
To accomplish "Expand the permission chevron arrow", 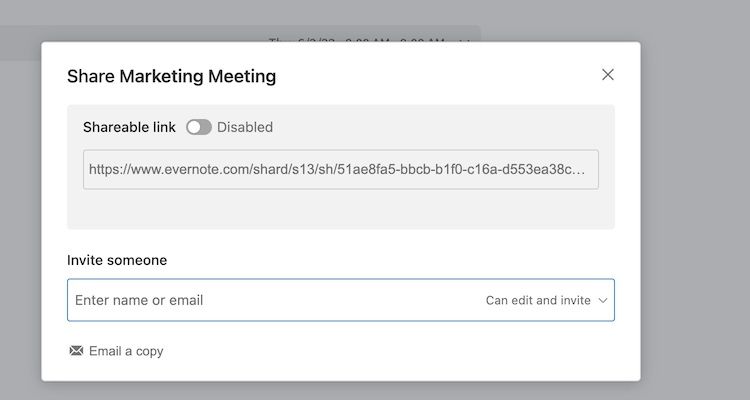I will point(602,300).
